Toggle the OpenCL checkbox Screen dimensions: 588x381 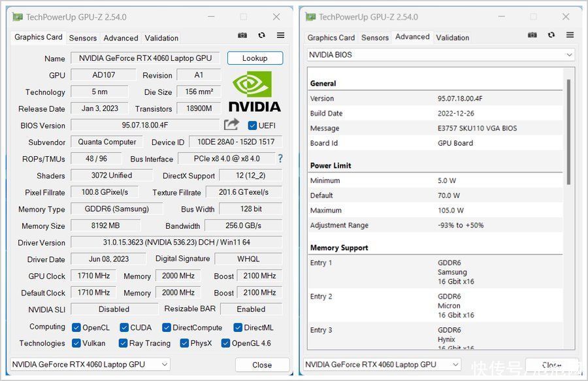coord(76,327)
